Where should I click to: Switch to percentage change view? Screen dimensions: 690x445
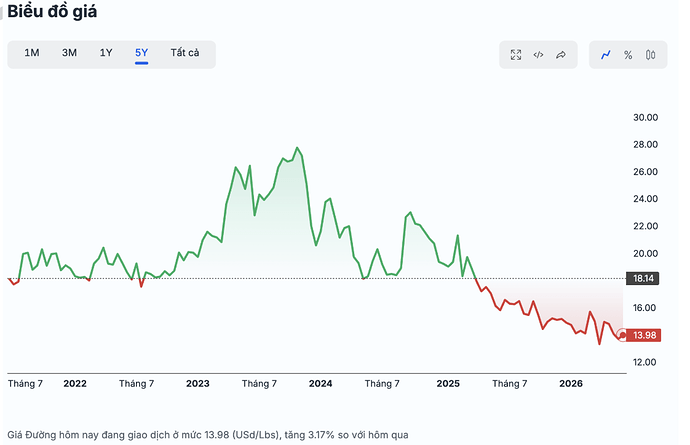(x=628, y=55)
